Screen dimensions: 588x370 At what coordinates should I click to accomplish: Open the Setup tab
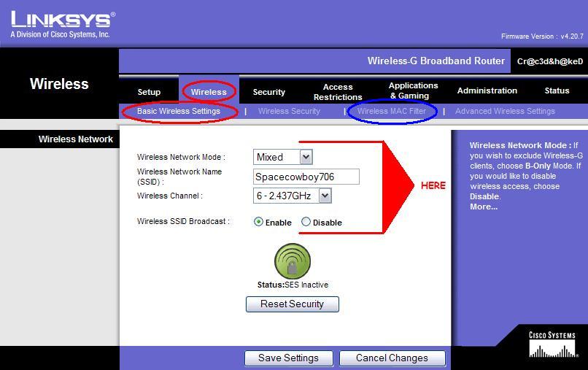coord(149,92)
